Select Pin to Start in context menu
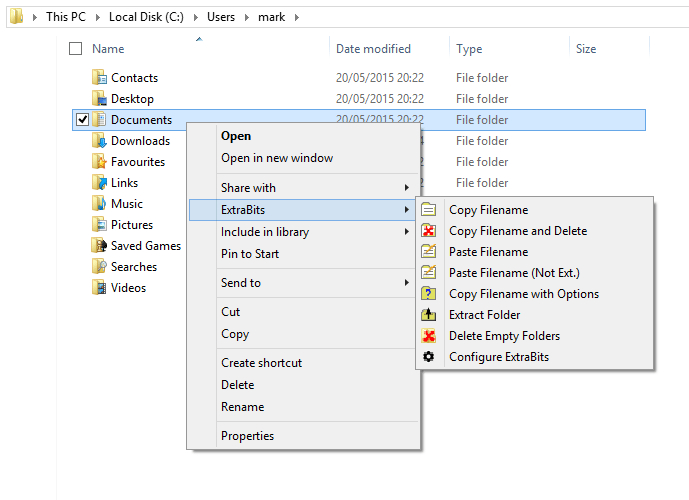 (250, 254)
